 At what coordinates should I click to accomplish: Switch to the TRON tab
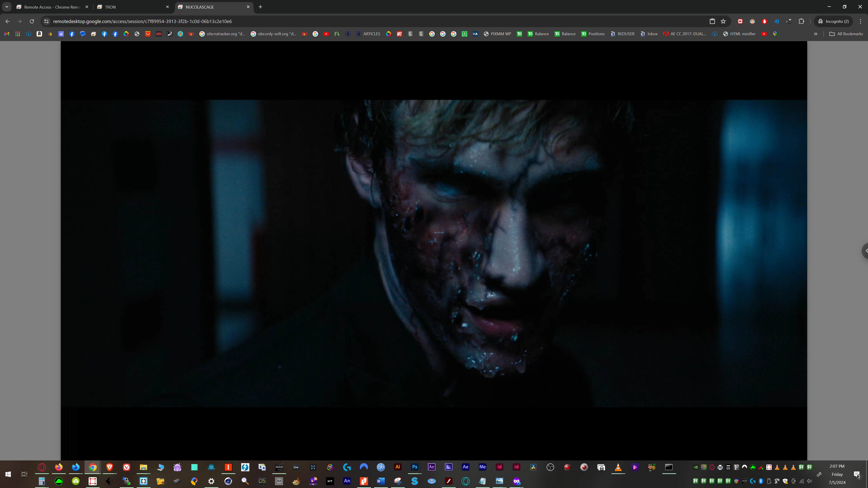(x=133, y=7)
